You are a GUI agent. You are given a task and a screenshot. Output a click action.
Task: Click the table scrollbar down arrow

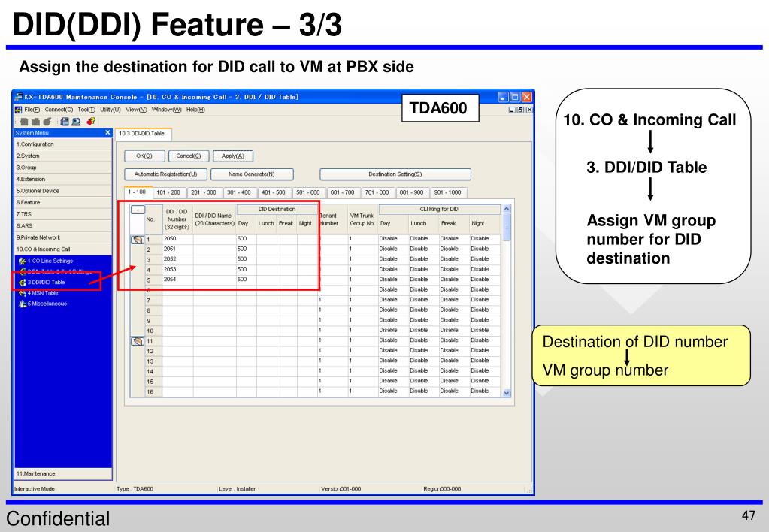click(507, 393)
